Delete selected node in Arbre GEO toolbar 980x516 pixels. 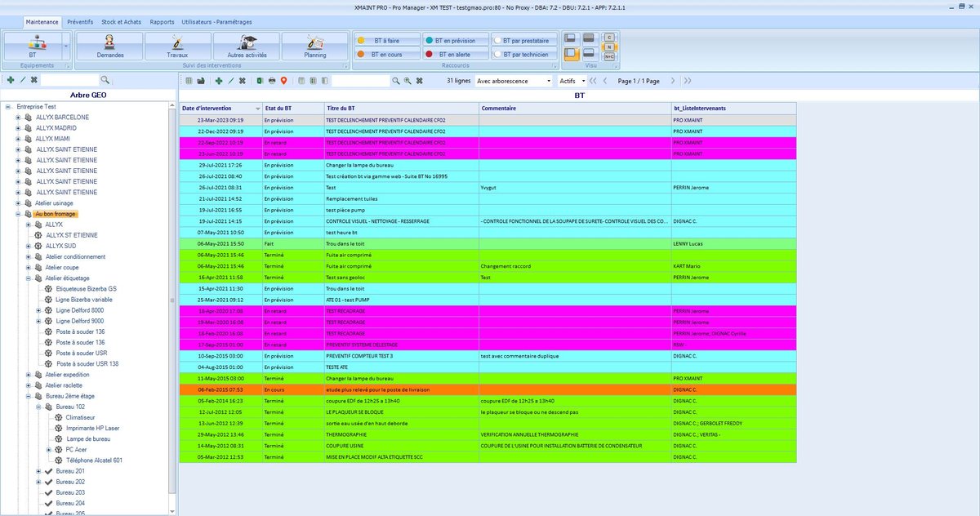tap(34, 80)
